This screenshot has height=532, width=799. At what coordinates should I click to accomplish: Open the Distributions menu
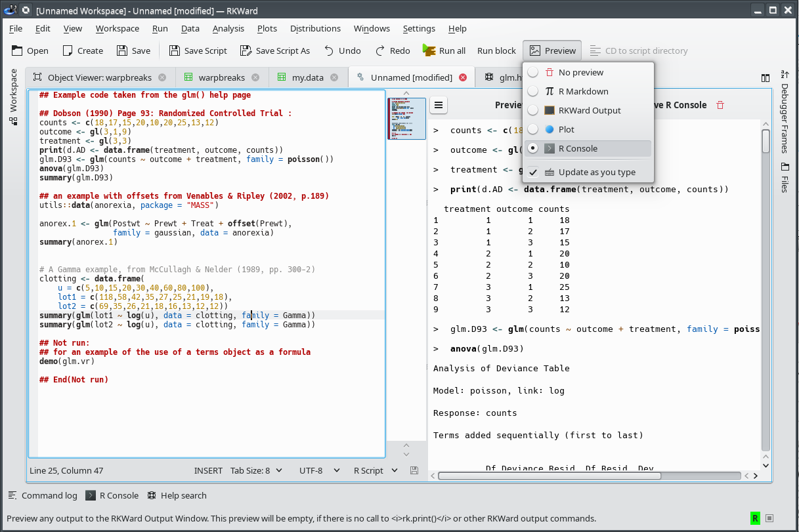(x=315, y=28)
